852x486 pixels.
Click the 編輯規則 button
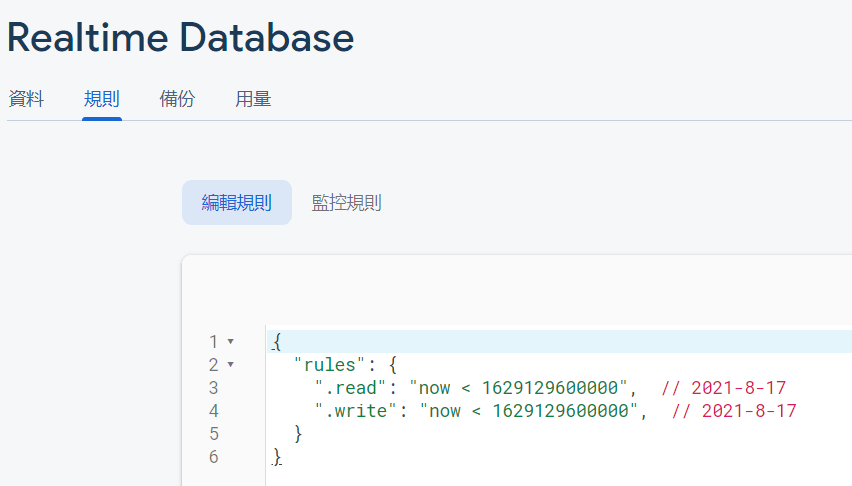click(x=237, y=203)
